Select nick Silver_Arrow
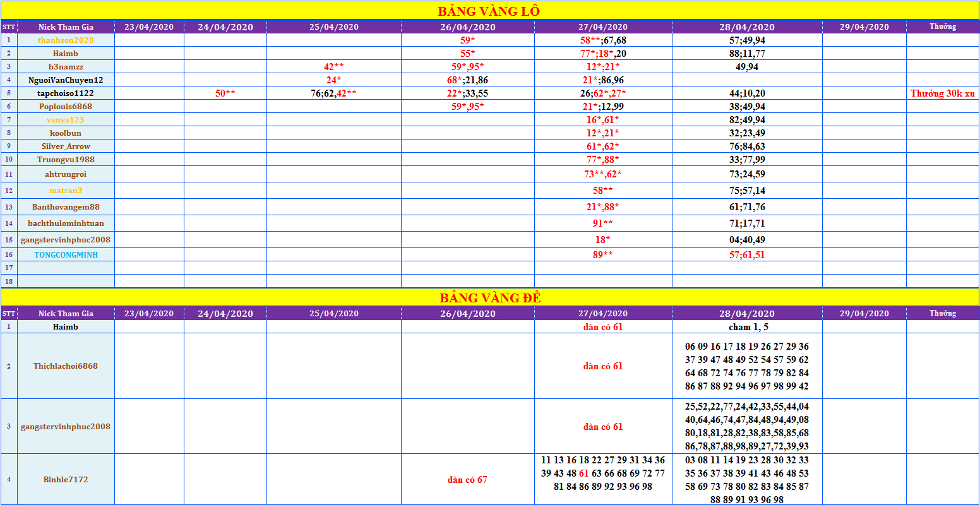The height and width of the screenshot is (505, 980). point(66,146)
